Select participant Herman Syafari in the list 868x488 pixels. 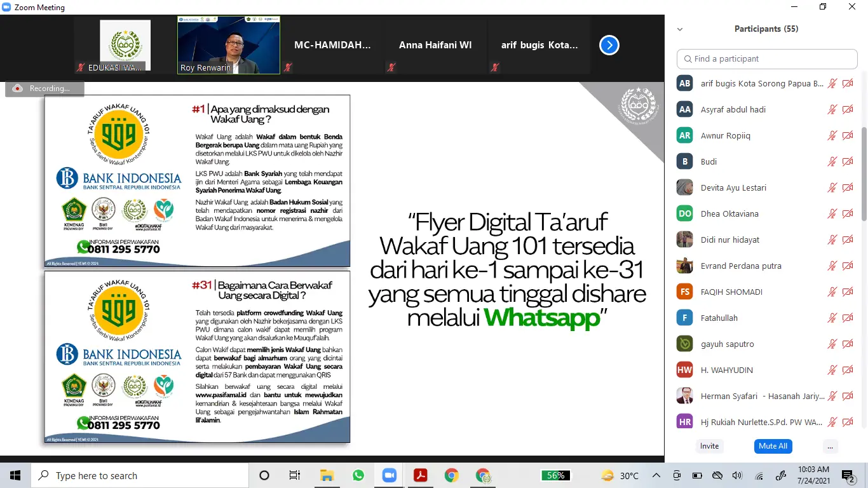767,396
